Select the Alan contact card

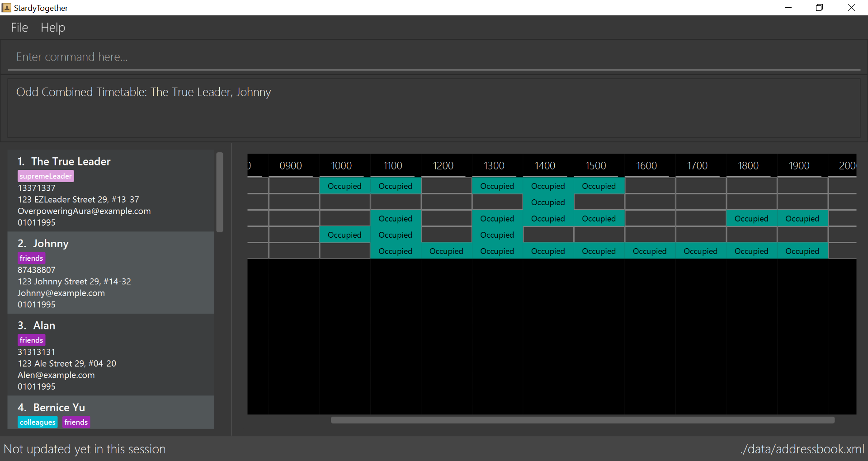pos(111,355)
